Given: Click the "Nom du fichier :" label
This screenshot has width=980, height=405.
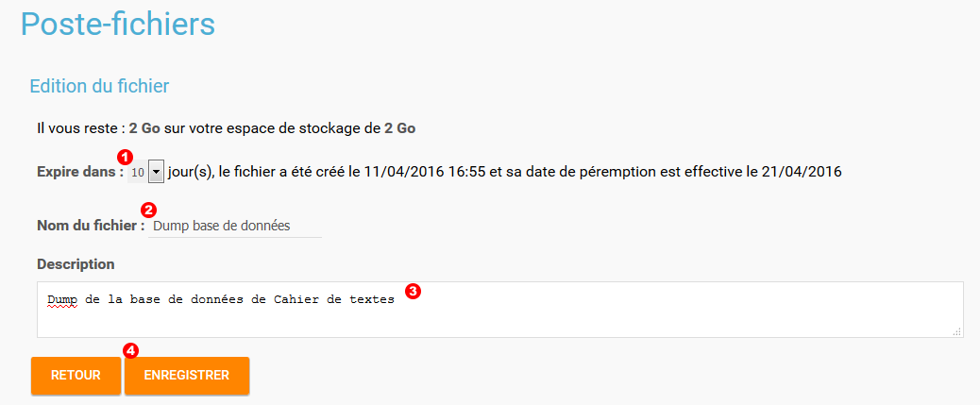Looking at the screenshot, I should (91, 226).
